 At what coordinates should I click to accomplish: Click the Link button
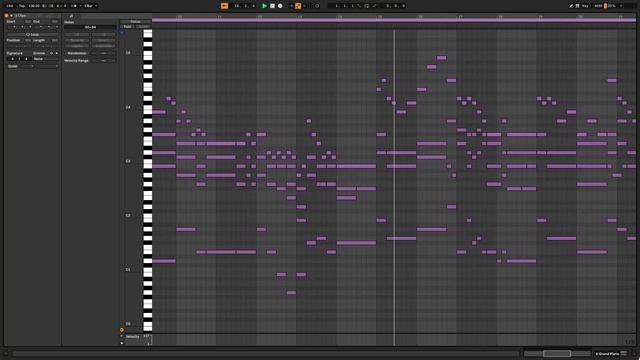(x=10, y=6)
